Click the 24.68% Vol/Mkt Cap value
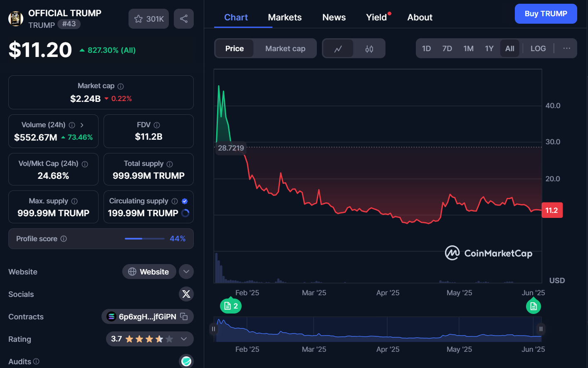 pyautogui.click(x=53, y=176)
